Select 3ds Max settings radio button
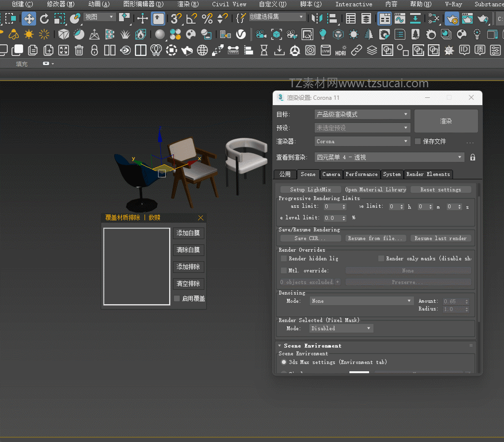The width and height of the screenshot is (504, 442). 283,362
